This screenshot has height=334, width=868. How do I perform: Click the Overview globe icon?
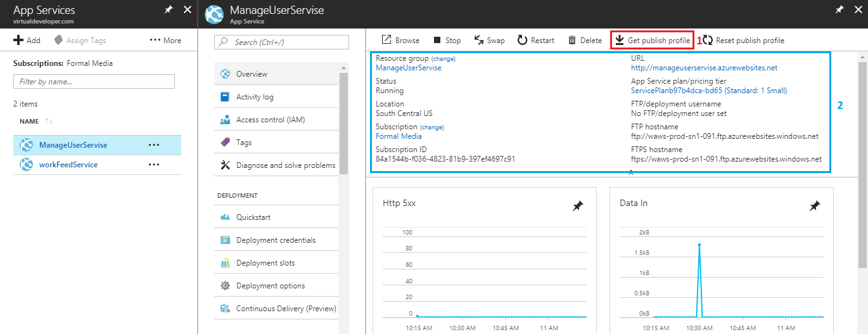(225, 74)
